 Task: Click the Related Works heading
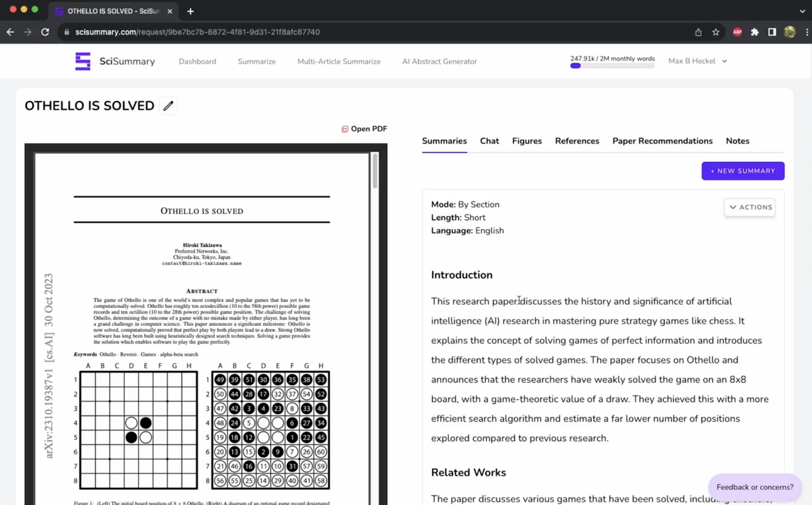469,473
